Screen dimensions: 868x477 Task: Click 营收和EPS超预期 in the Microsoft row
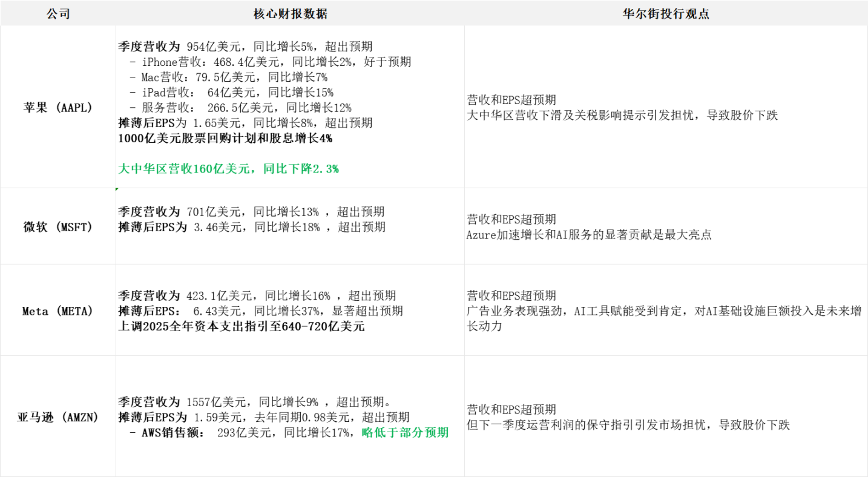pos(511,219)
